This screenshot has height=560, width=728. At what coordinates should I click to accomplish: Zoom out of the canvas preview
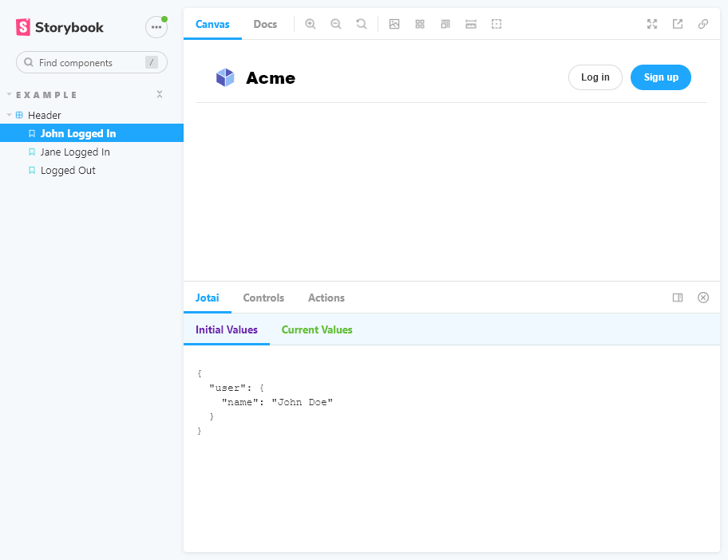pyautogui.click(x=336, y=24)
